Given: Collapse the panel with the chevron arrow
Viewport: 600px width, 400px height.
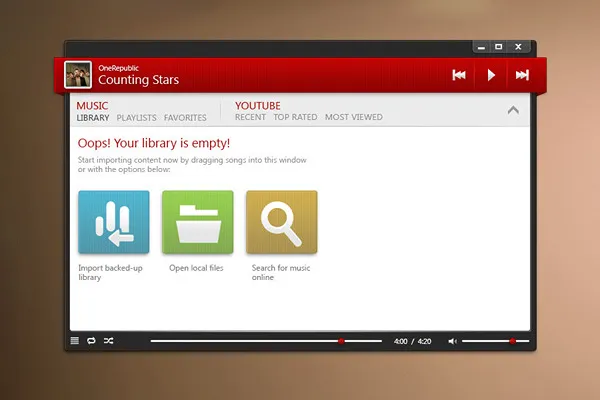Looking at the screenshot, I should 513,110.
